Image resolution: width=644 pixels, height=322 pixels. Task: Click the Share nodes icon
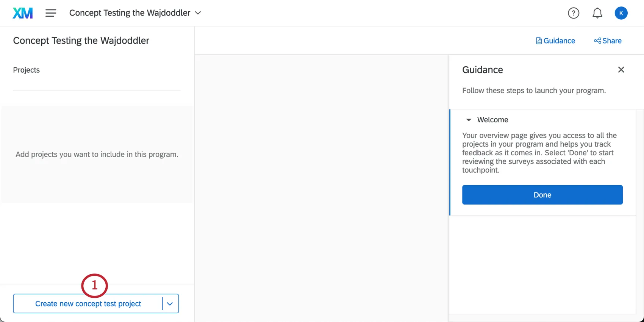pos(597,41)
